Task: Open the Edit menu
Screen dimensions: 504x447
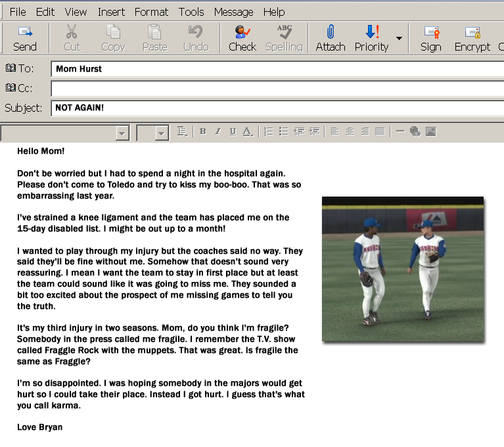Action: (x=45, y=12)
